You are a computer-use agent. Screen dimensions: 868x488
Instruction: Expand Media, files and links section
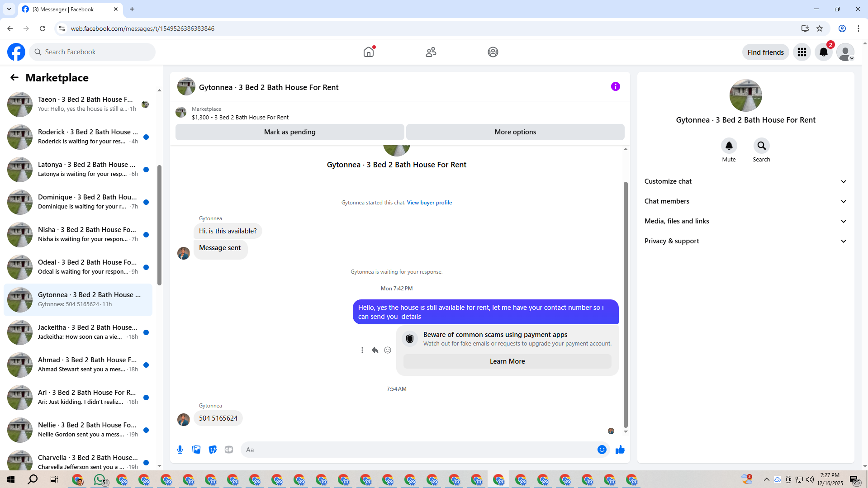click(745, 221)
